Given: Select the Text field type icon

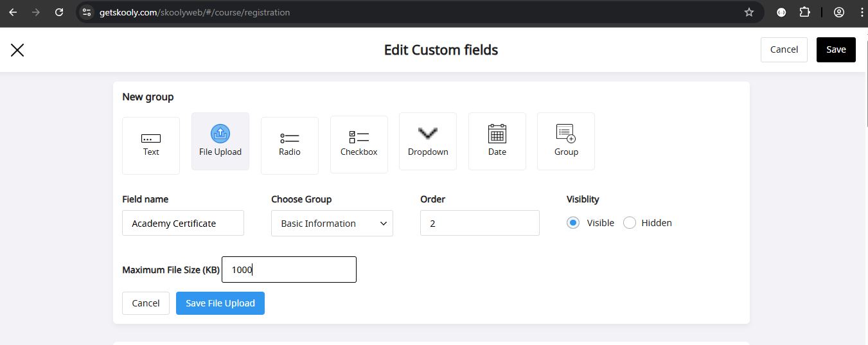Looking at the screenshot, I should point(151,146).
